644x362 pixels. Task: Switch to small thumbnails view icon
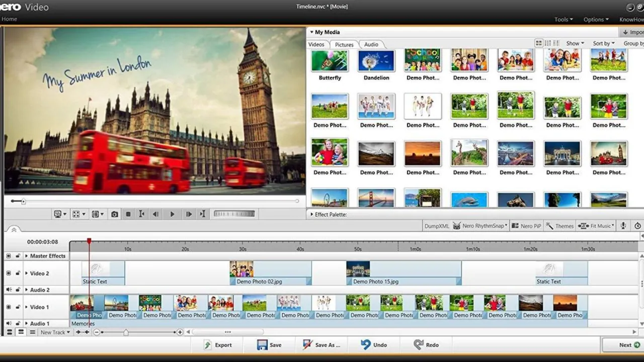tap(548, 44)
